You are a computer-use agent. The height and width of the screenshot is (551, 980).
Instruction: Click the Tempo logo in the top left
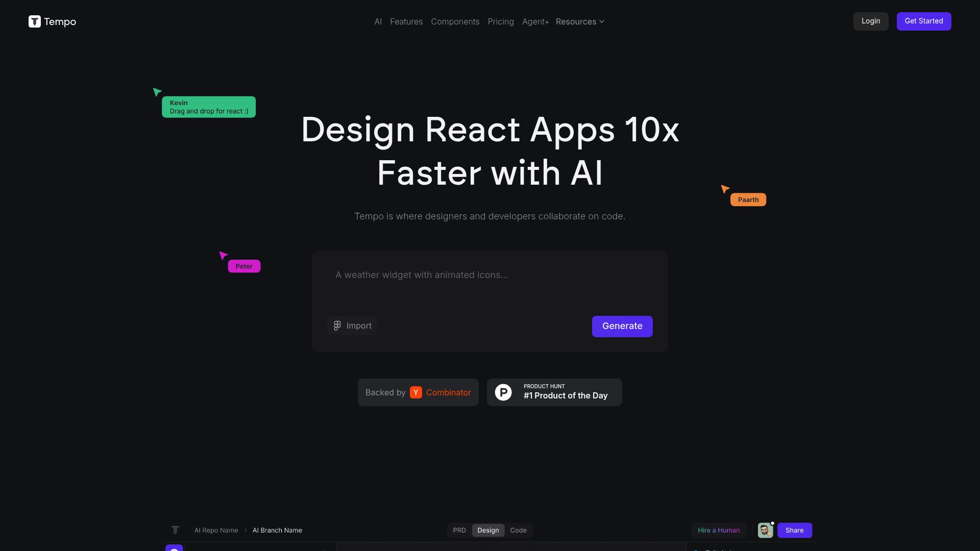tap(52, 21)
